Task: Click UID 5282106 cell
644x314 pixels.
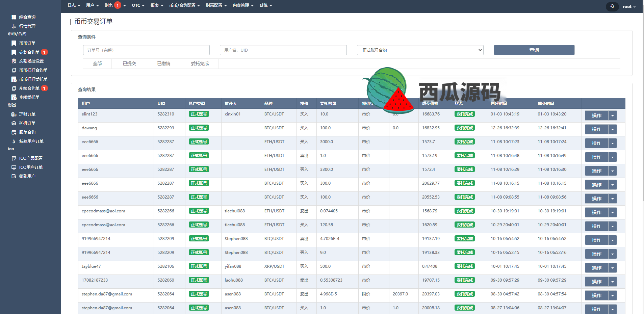Action: (x=166, y=266)
